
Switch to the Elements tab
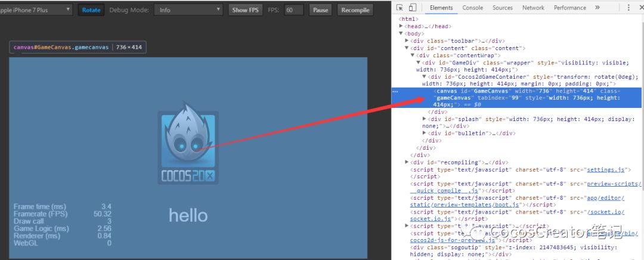point(441,7)
